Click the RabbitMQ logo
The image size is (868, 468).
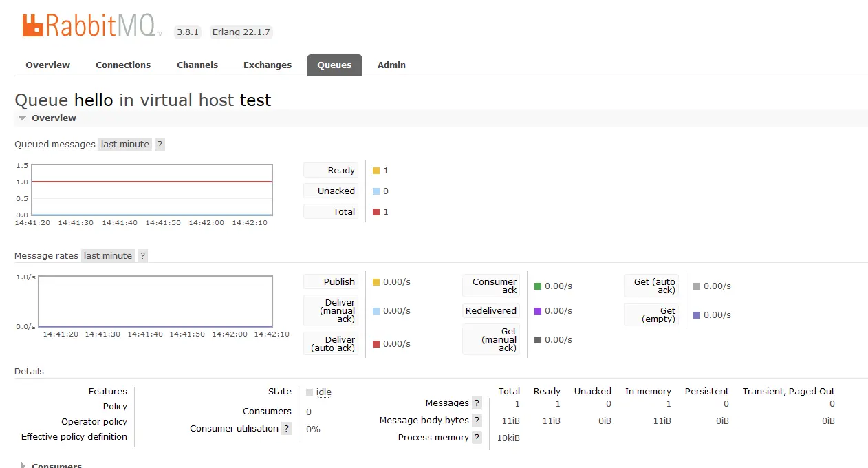click(x=93, y=25)
